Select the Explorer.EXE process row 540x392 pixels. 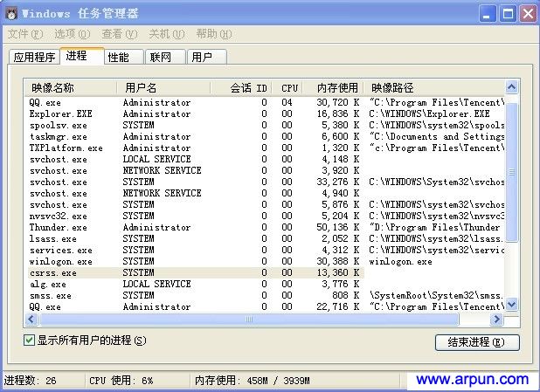click(265, 113)
